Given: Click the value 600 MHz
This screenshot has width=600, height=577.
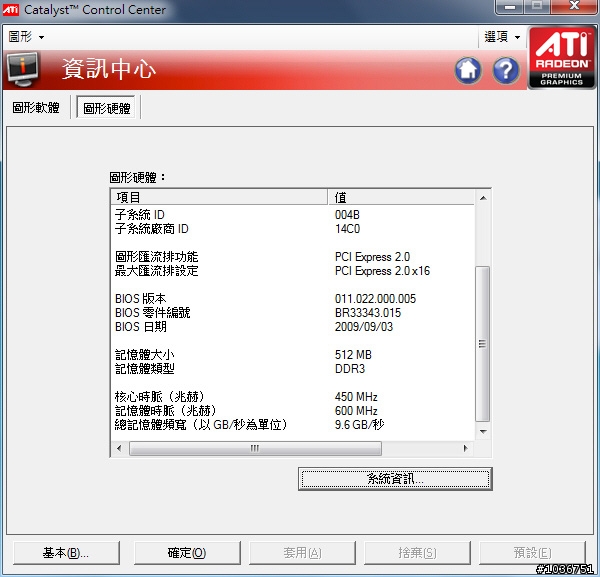Looking at the screenshot, I should 356,411.
